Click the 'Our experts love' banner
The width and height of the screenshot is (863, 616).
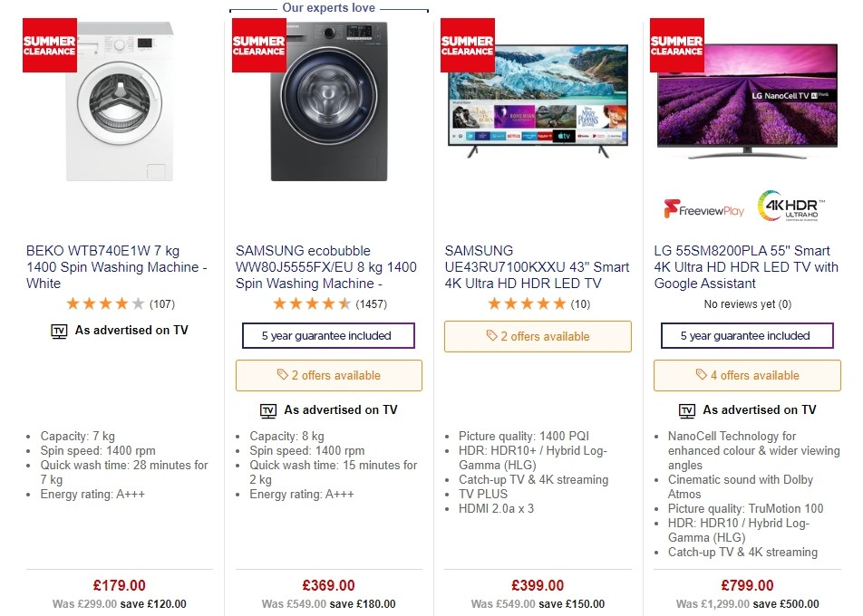click(x=327, y=7)
